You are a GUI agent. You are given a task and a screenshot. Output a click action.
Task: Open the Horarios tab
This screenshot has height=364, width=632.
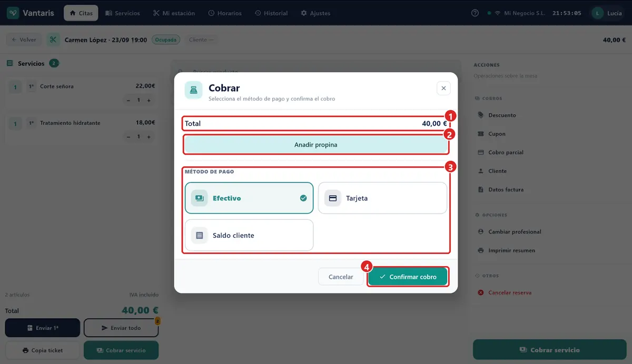click(225, 13)
